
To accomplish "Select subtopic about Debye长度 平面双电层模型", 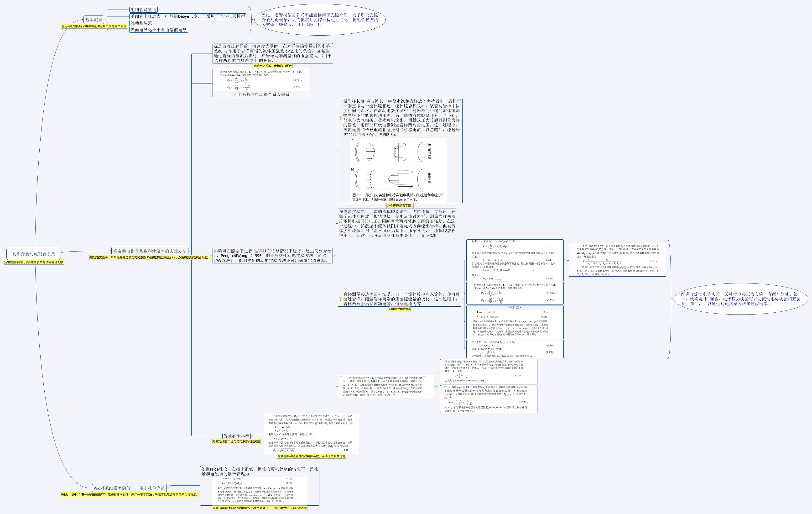I will [188, 16].
